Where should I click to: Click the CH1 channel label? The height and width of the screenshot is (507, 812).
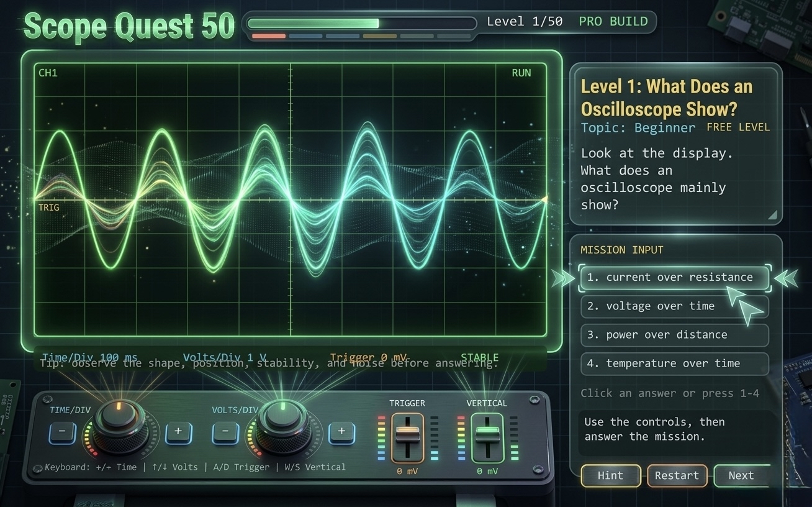pos(48,73)
